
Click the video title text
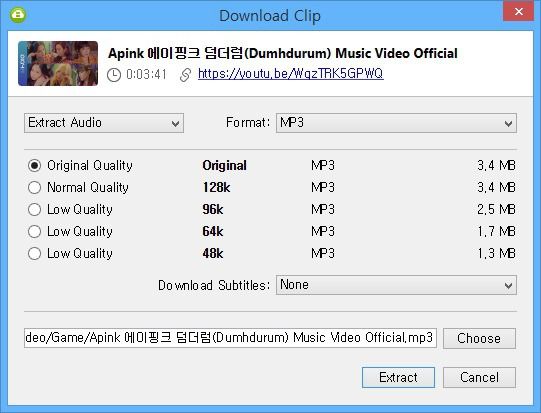click(x=283, y=53)
